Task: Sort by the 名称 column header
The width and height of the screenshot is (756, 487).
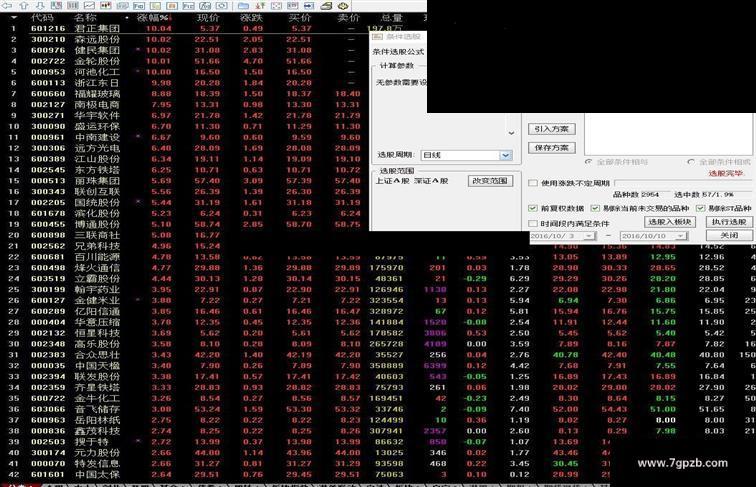Action: click(85, 18)
